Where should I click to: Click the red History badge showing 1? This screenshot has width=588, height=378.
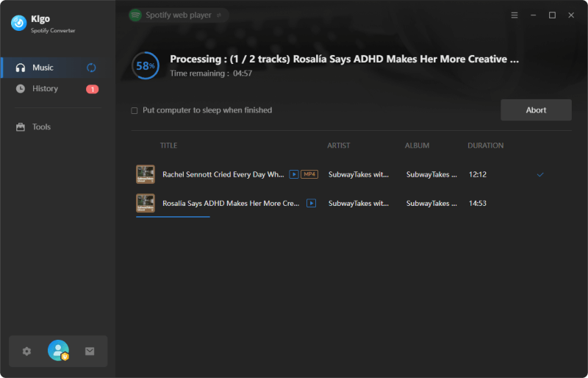(93, 89)
